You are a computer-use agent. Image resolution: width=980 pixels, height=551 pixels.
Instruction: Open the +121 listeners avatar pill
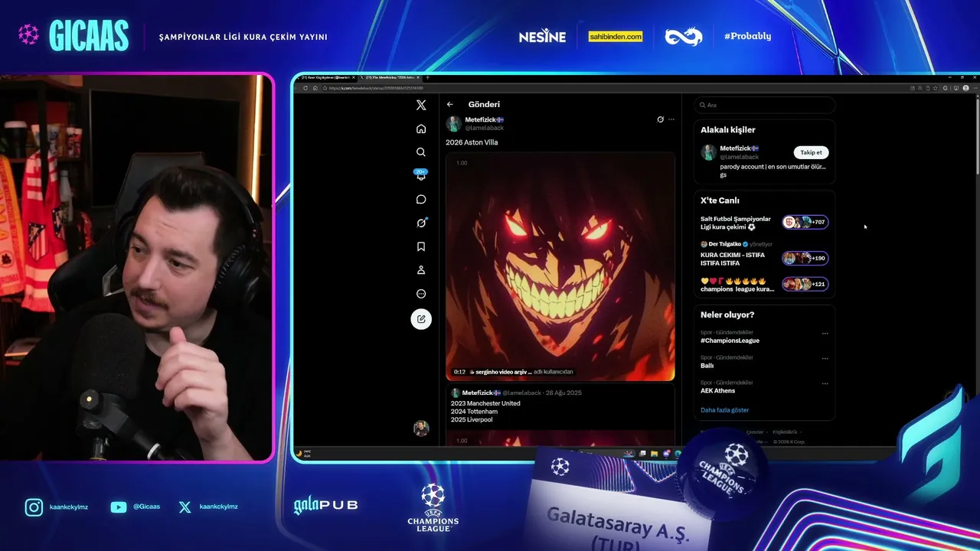pos(805,284)
